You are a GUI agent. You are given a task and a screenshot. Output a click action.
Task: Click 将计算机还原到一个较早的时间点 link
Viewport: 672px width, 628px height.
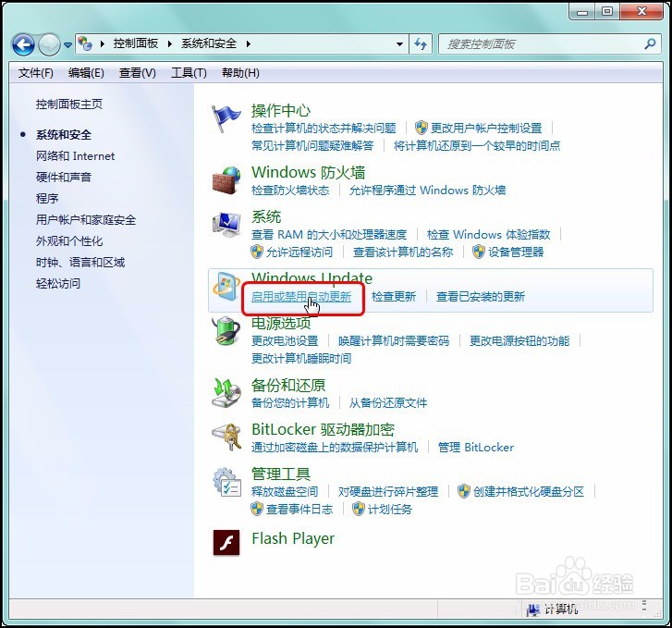point(477,146)
